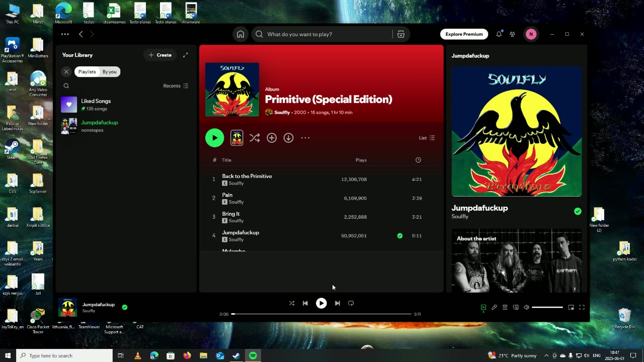Focus the 'What do you want to play?' search
Viewport: 644px width, 362px height.
[x=327, y=34]
